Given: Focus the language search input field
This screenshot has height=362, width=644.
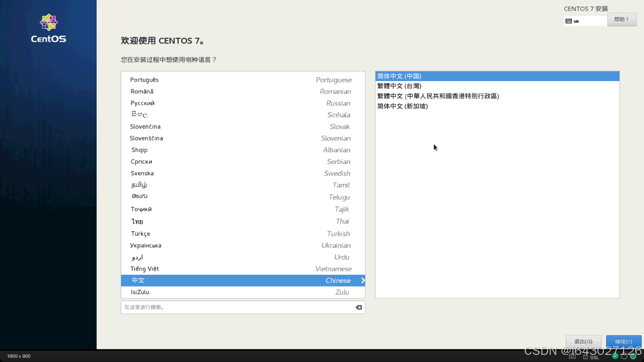Looking at the screenshot, I should coord(243,307).
